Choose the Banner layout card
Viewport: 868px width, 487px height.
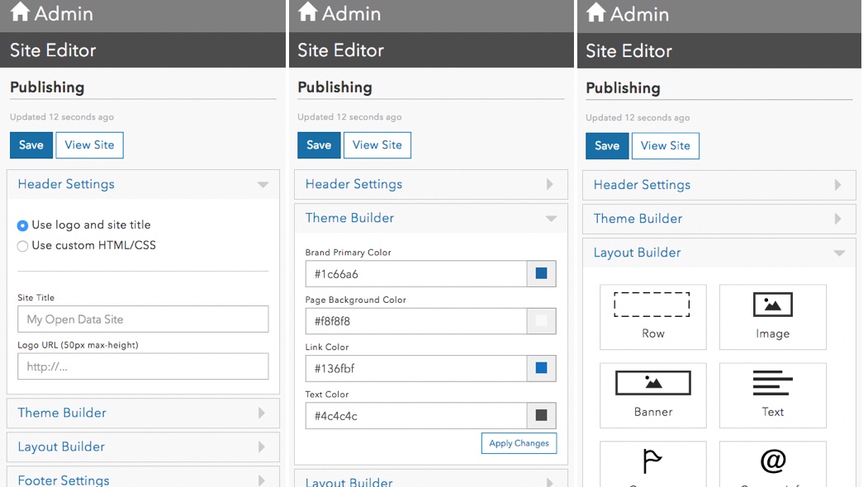[652, 395]
